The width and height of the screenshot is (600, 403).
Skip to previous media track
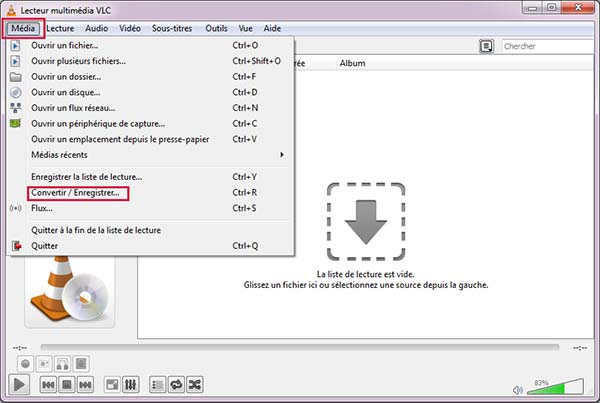point(48,384)
